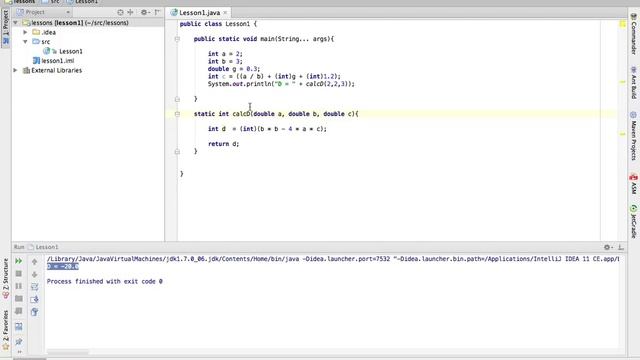The image size is (640, 360).
Task: Collapse all in Project panel
Action: [130, 12]
